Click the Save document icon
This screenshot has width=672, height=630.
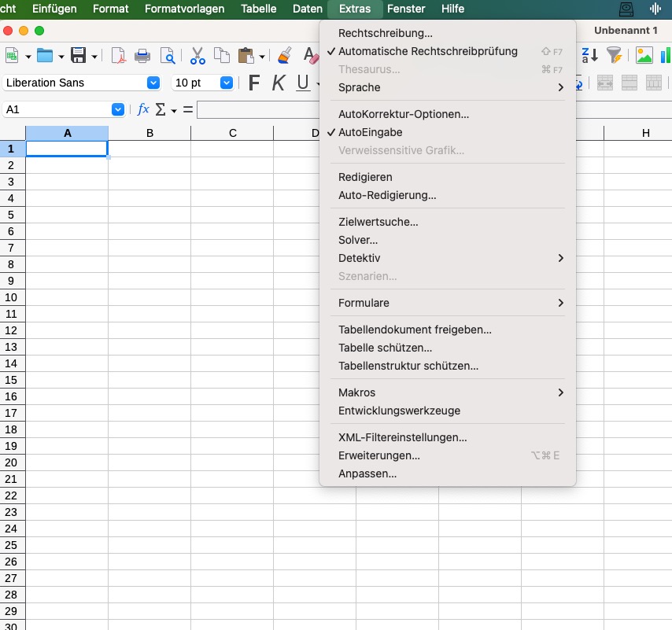pyautogui.click(x=78, y=56)
